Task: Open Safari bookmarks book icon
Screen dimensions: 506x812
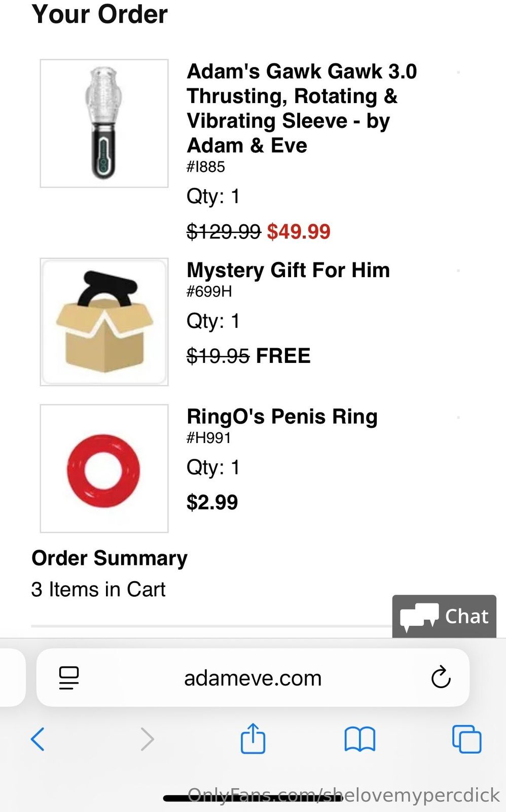Action: point(359,738)
